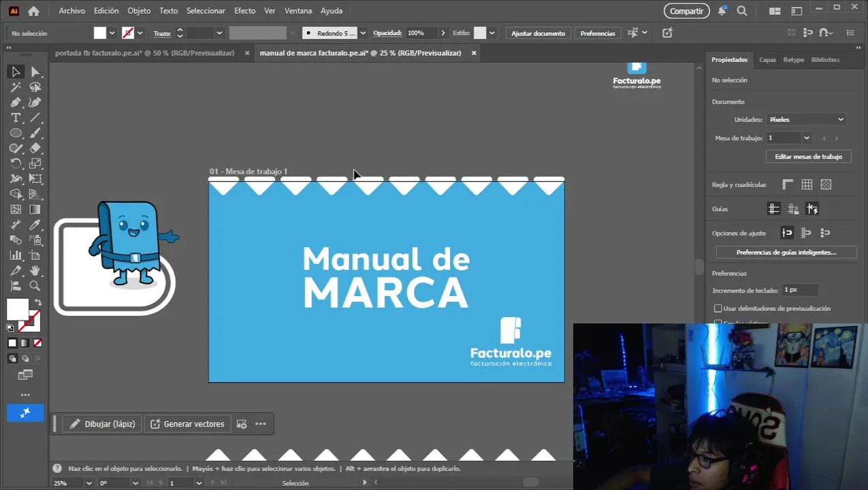Screen dimensions: 868x490
Task: Select the Type tool
Action: pyautogui.click(x=16, y=118)
